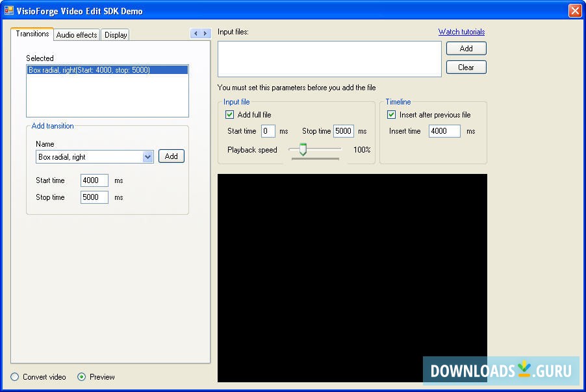Open the transition Name dropdown
This screenshot has width=586, height=392.
point(149,156)
